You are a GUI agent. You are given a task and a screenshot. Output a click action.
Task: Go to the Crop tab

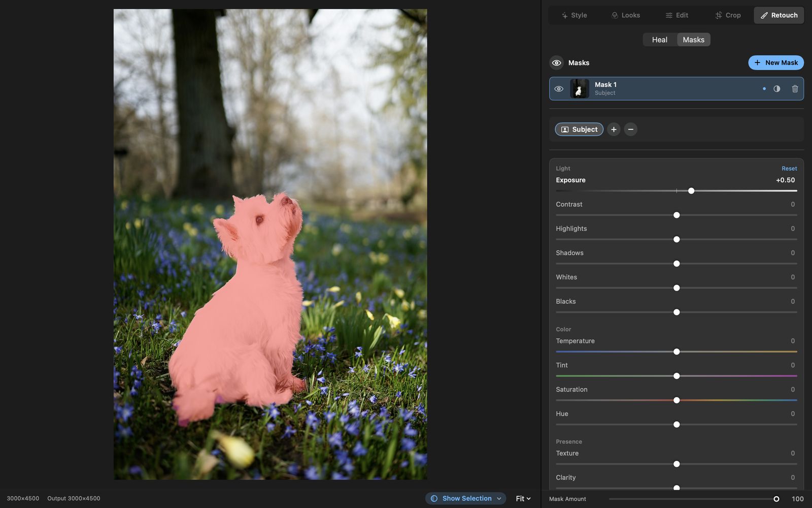coord(728,15)
